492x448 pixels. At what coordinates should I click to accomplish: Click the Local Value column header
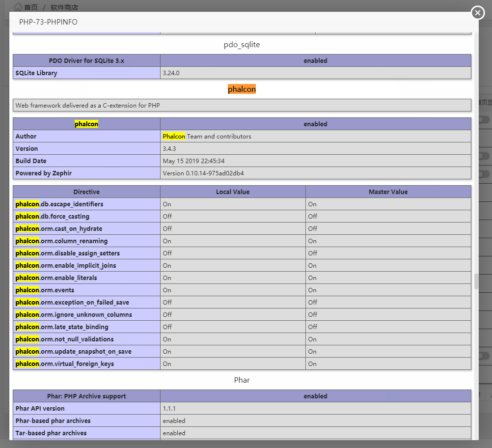point(233,192)
